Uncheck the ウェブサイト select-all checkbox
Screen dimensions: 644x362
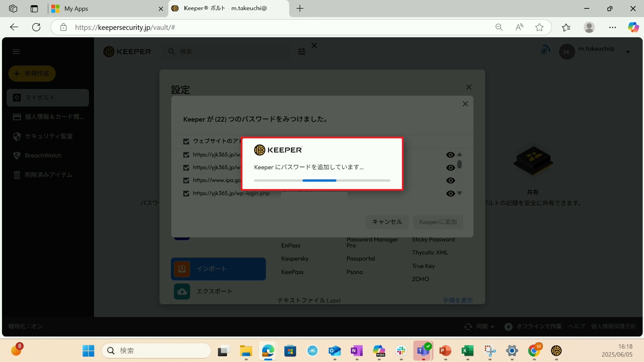coord(186,142)
